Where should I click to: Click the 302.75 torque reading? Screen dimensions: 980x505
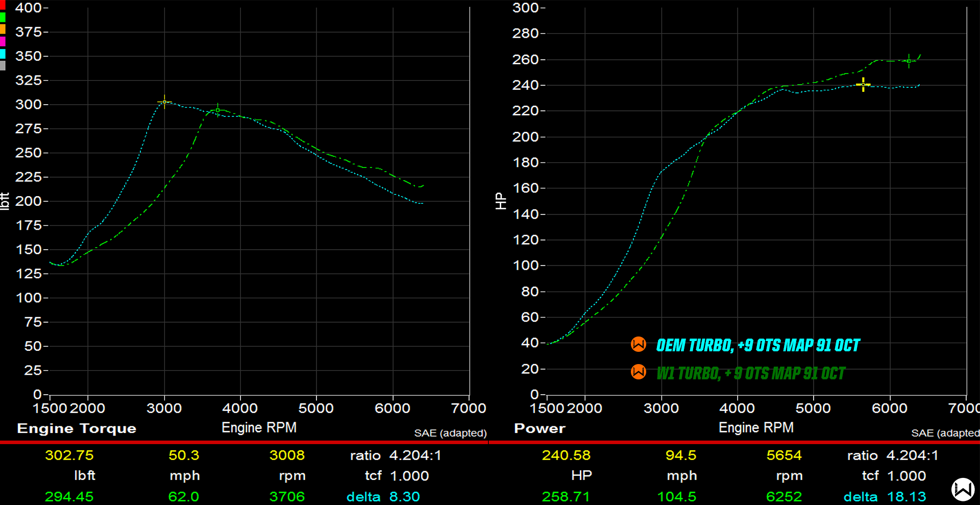click(x=69, y=455)
